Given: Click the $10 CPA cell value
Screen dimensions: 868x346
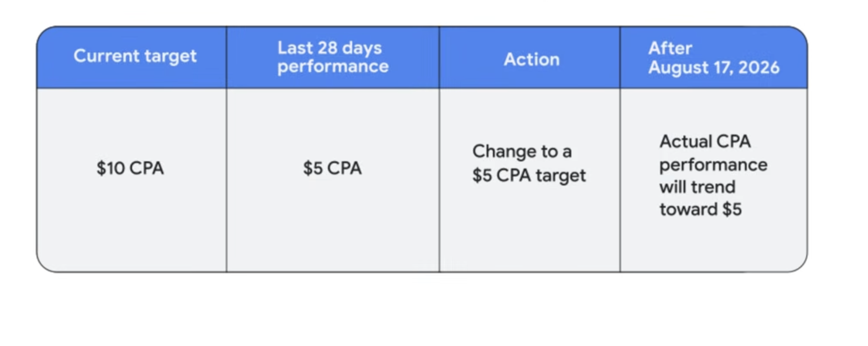Looking at the screenshot, I should [x=130, y=168].
